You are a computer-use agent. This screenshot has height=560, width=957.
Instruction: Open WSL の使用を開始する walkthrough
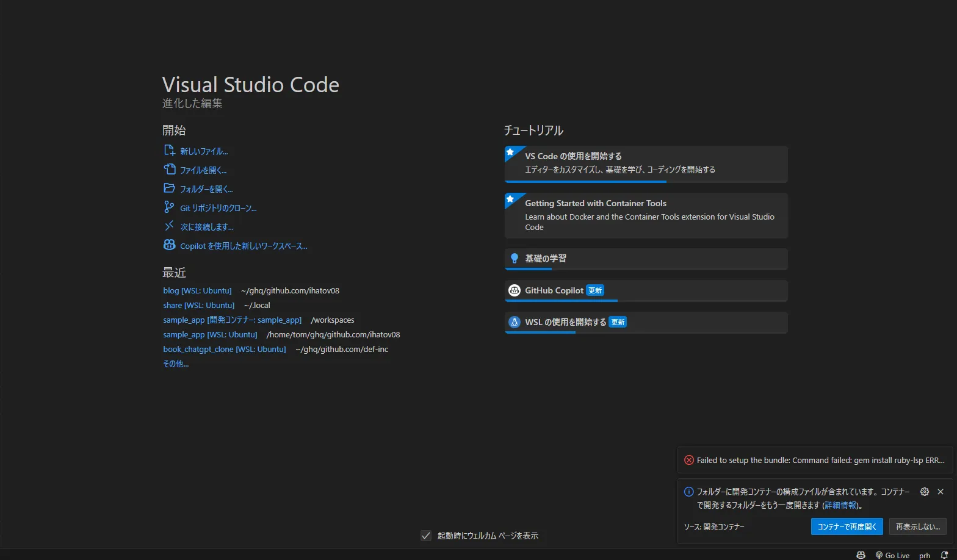coord(646,322)
